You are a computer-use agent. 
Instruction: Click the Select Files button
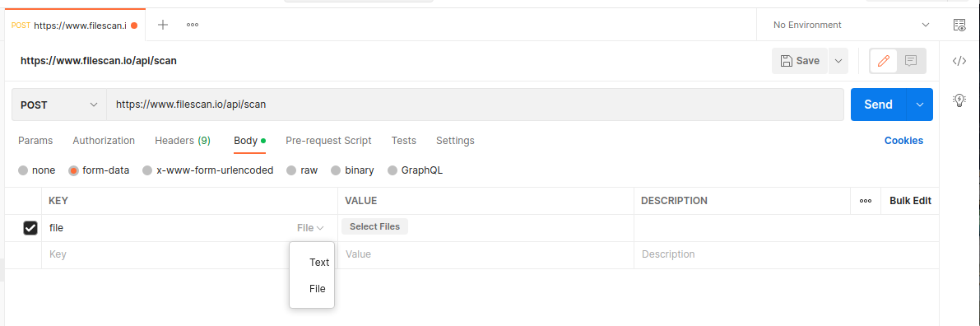(x=375, y=226)
